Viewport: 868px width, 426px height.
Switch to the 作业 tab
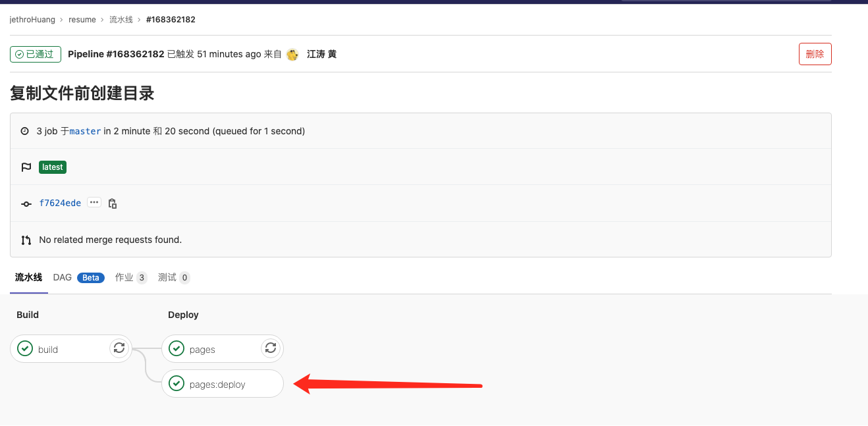130,277
